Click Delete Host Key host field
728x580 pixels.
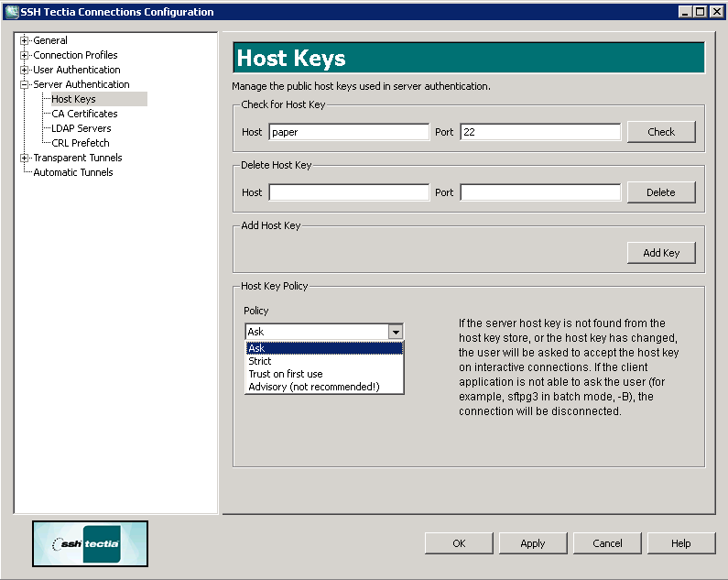349,192
